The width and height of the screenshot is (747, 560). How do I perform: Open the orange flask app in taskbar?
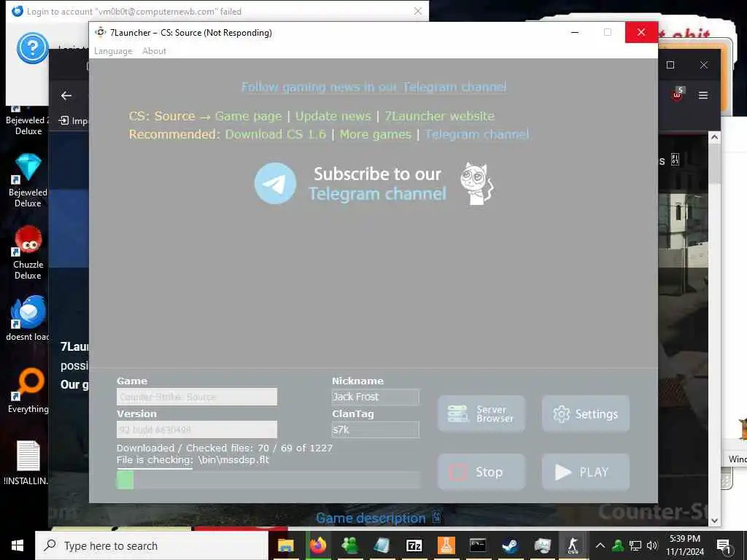[446, 545]
